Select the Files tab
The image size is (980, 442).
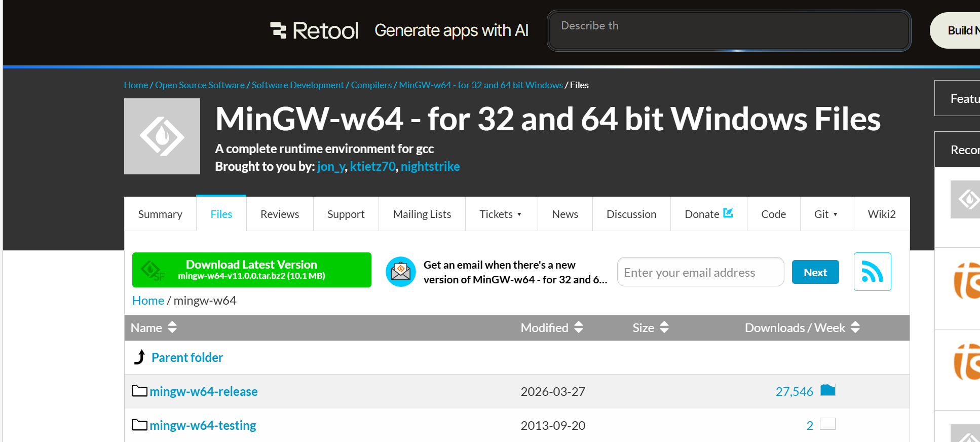pos(221,214)
